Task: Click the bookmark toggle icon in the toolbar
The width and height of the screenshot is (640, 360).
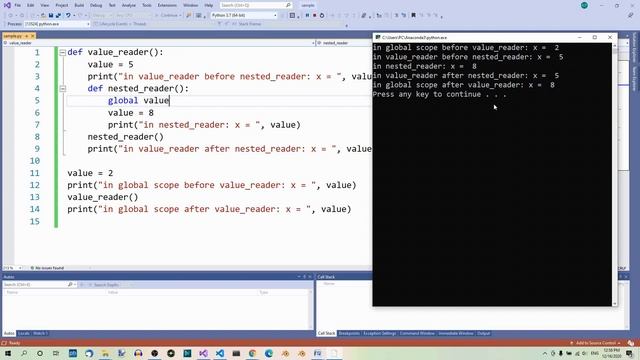Action: pos(413,16)
